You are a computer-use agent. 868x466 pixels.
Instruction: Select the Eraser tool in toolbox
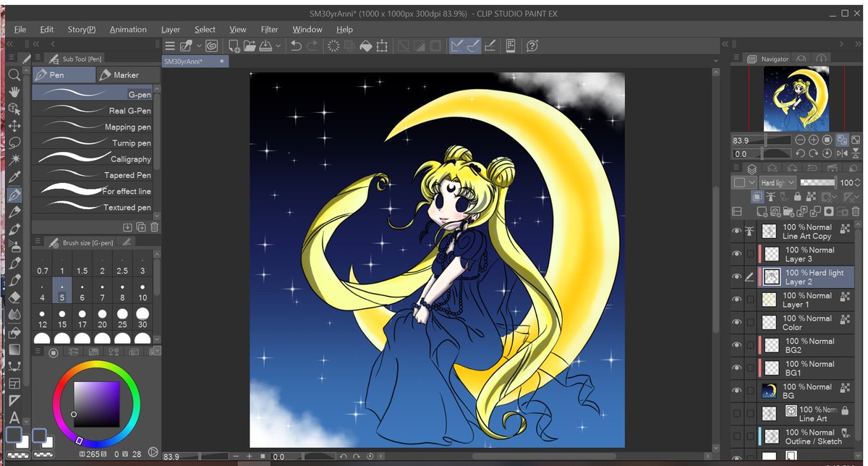(x=14, y=297)
